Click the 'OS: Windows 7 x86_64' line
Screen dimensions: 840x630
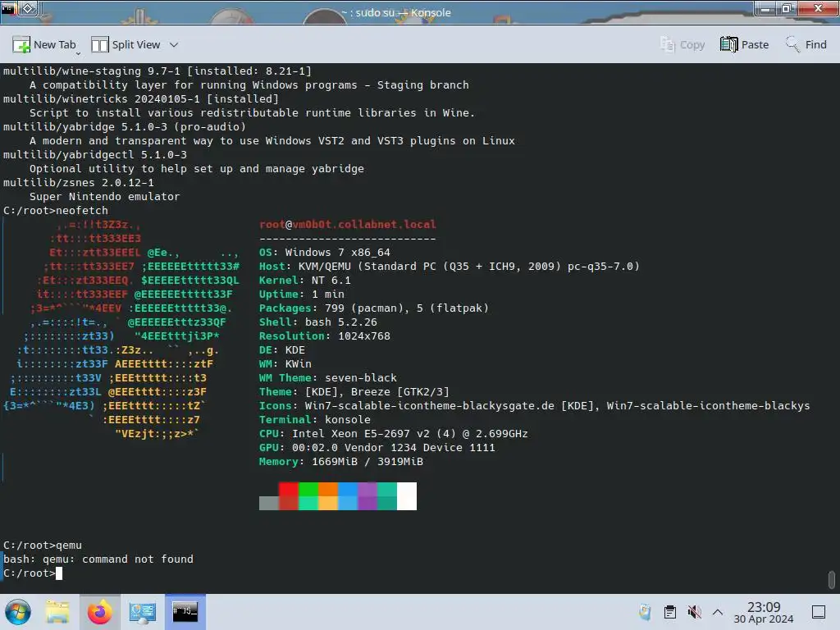[325, 252]
